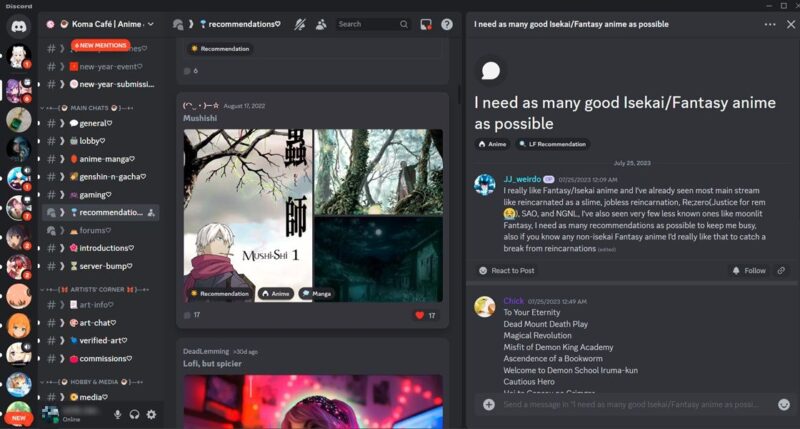Image resolution: width=800 pixels, height=429 pixels.
Task: Click JJ_weirdo avatar
Action: point(485,185)
